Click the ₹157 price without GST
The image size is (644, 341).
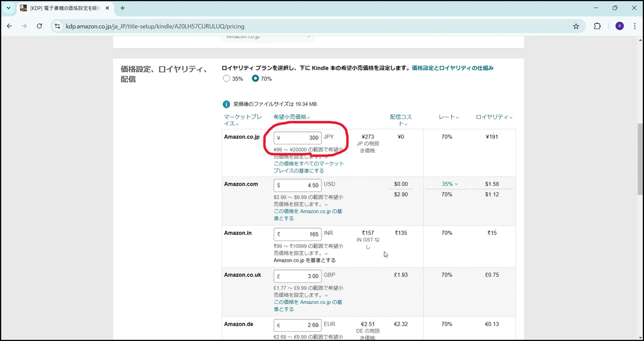(368, 233)
